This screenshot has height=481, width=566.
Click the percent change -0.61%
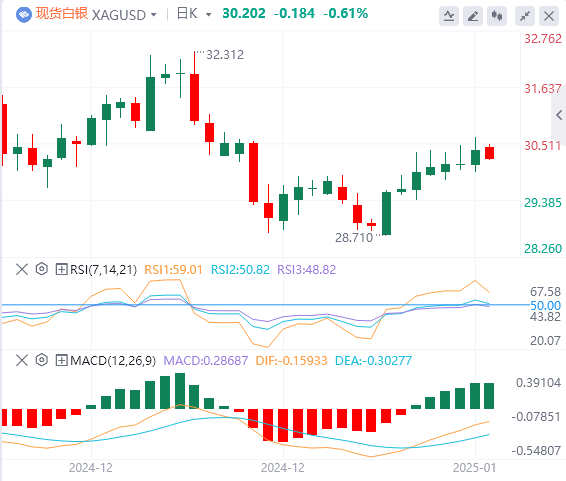345,14
